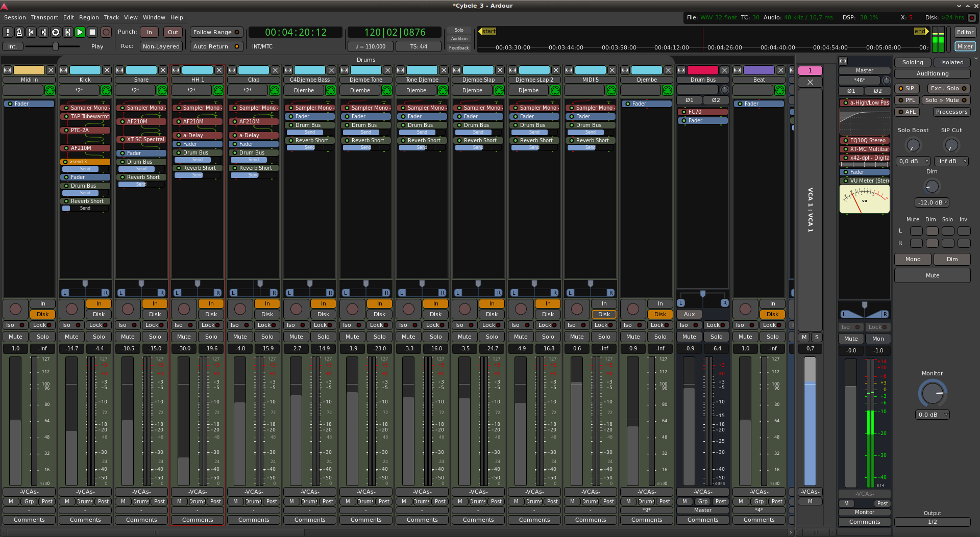980x537 pixels.
Task: Open the Region menu
Action: 89,17
